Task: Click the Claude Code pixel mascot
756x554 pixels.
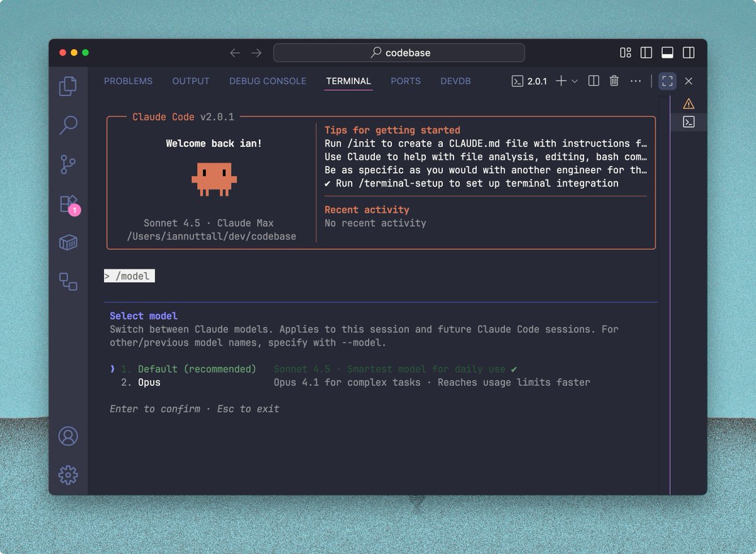Action: (x=214, y=179)
